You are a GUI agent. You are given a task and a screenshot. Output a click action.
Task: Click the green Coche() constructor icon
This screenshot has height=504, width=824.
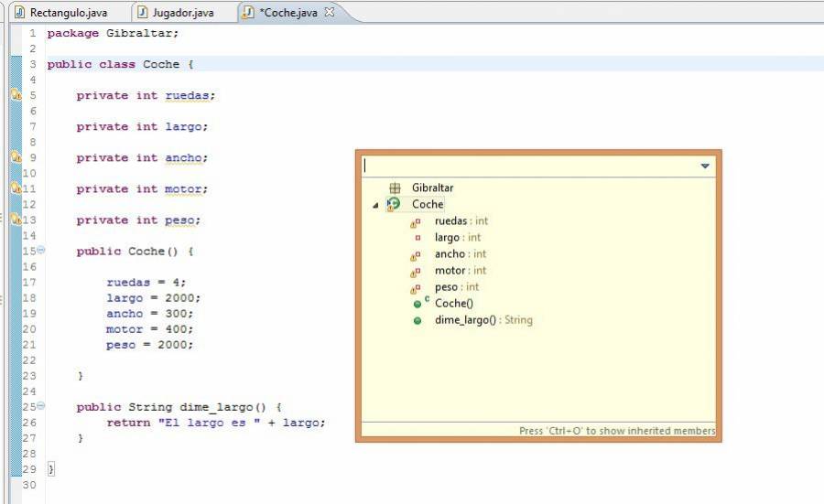click(417, 304)
